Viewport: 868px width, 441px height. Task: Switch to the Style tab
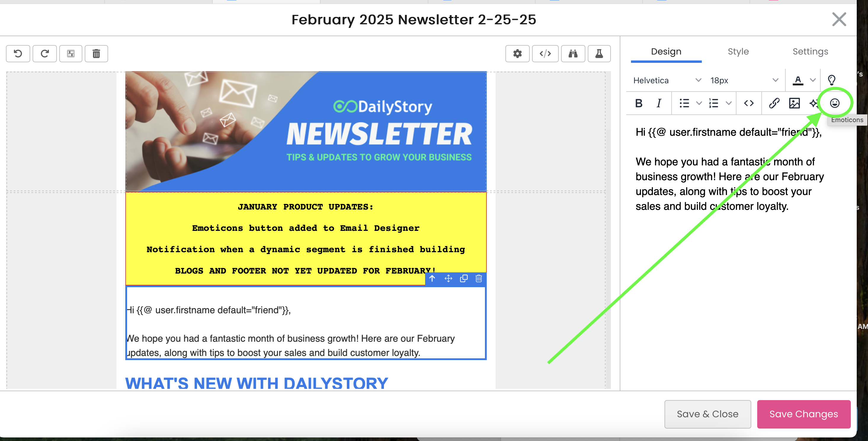[x=738, y=52]
